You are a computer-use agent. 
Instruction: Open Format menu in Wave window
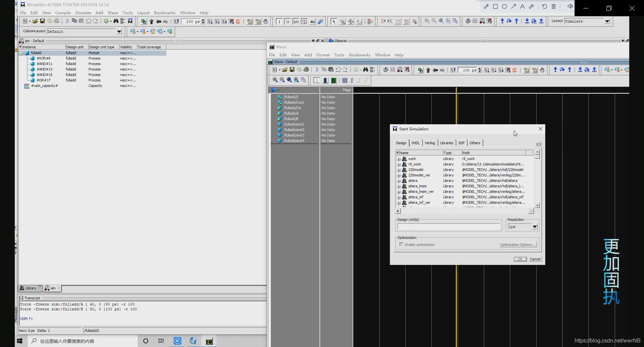pos(323,55)
